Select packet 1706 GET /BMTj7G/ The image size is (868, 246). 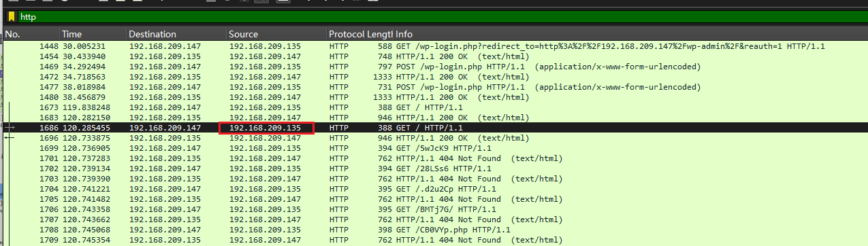[436, 209]
